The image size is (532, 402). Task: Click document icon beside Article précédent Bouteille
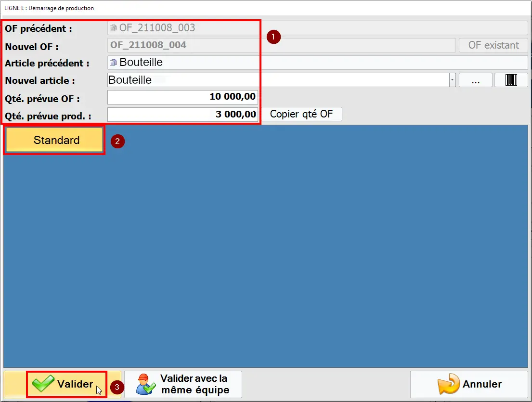coord(113,63)
